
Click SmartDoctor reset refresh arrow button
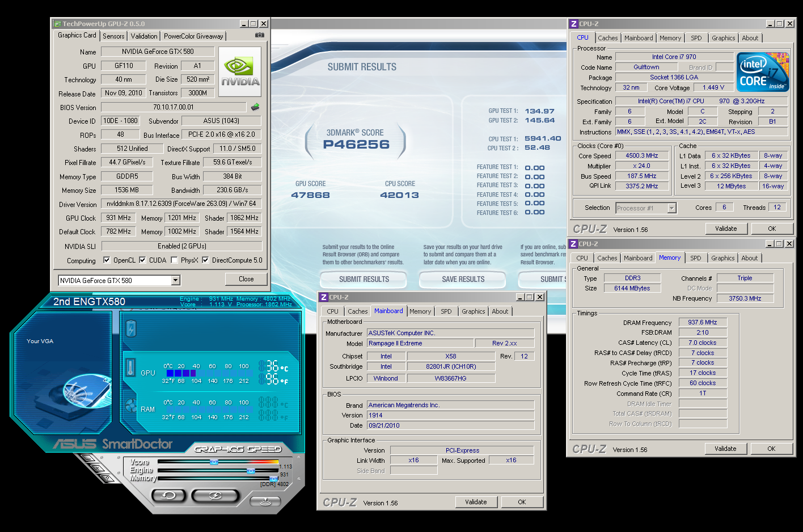point(169,495)
